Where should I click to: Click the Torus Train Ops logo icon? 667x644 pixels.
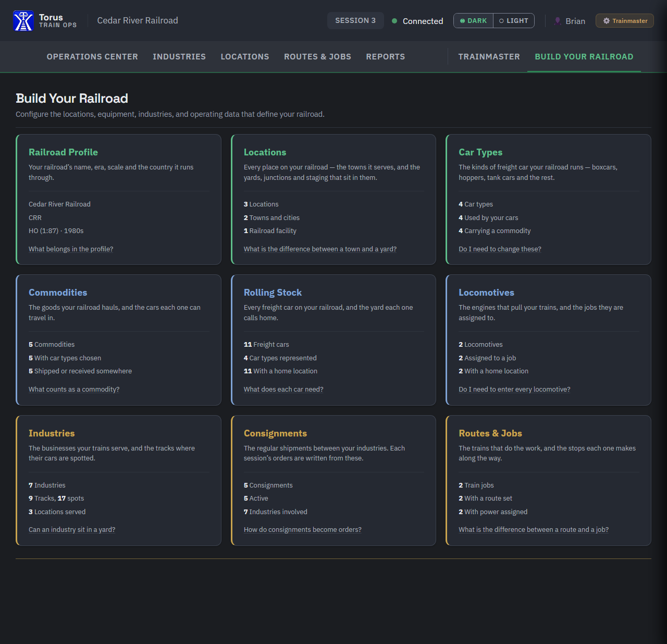(23, 21)
